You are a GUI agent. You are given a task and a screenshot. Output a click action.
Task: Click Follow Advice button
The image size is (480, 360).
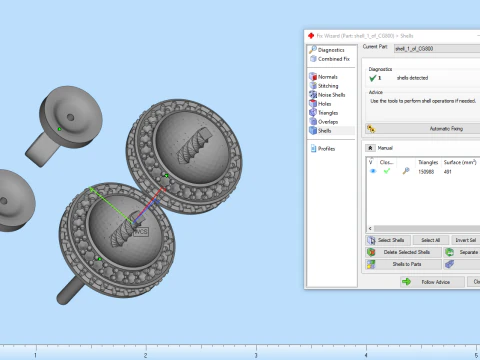(432, 282)
